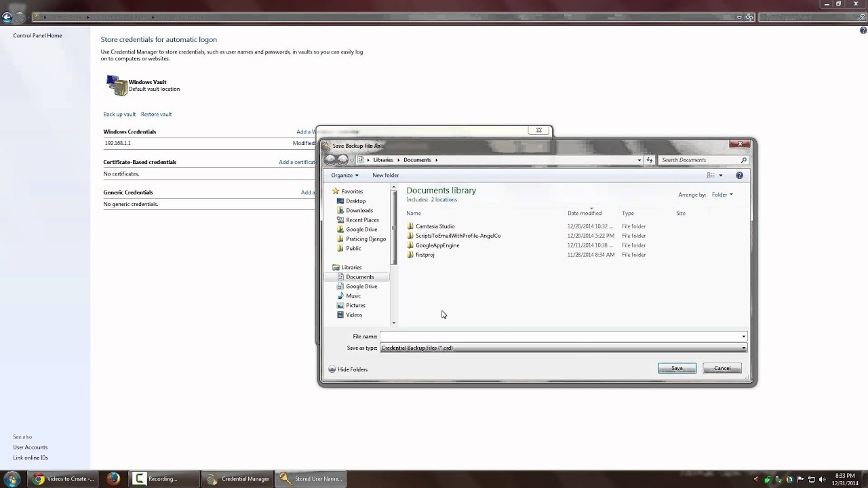Open Link online IDs
The width and height of the screenshot is (868, 488).
click(31, 457)
